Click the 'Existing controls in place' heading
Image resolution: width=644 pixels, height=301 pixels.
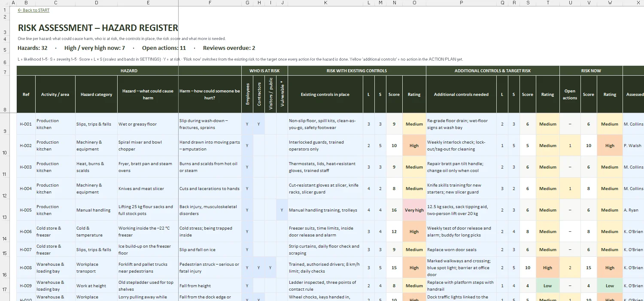coord(325,94)
